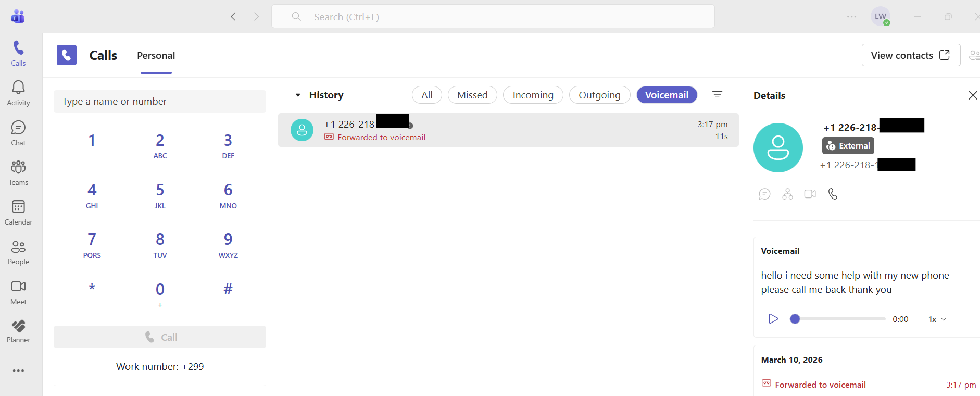This screenshot has height=396, width=980.
Task: Open the 1x playback speed dropdown
Action: 937,319
